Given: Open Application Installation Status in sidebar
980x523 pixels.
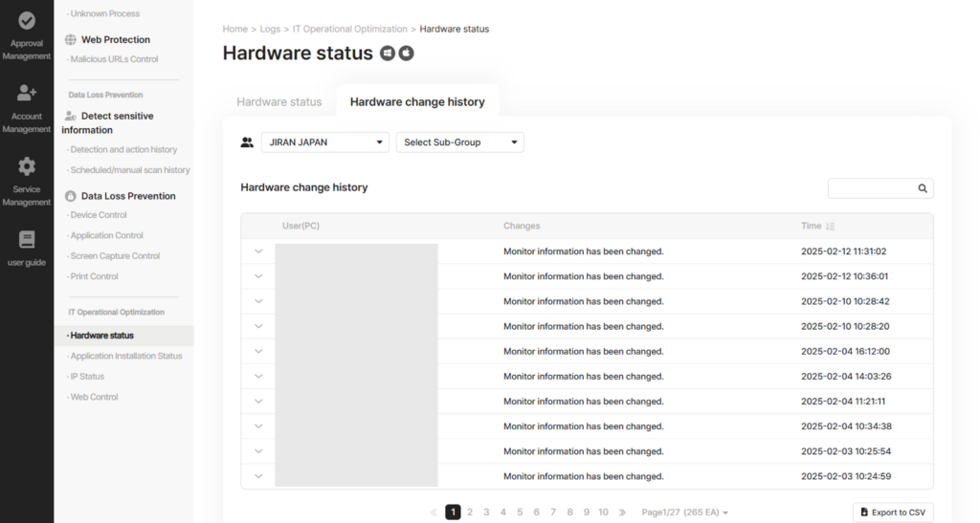Looking at the screenshot, I should click(x=125, y=356).
